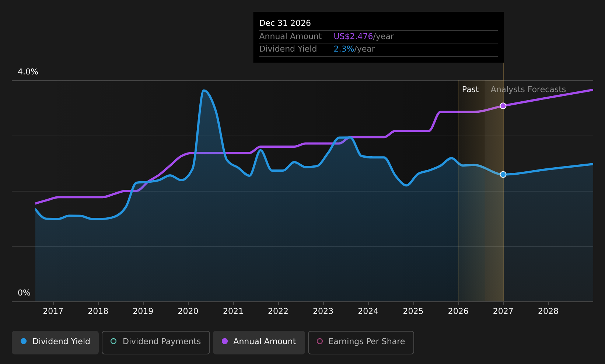Click the Past region label

click(470, 90)
